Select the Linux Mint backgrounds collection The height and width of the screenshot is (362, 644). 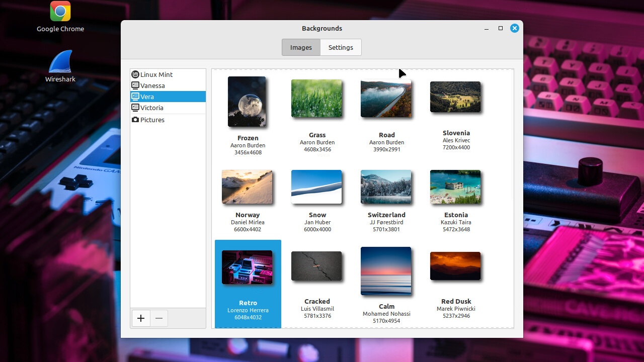point(168,74)
